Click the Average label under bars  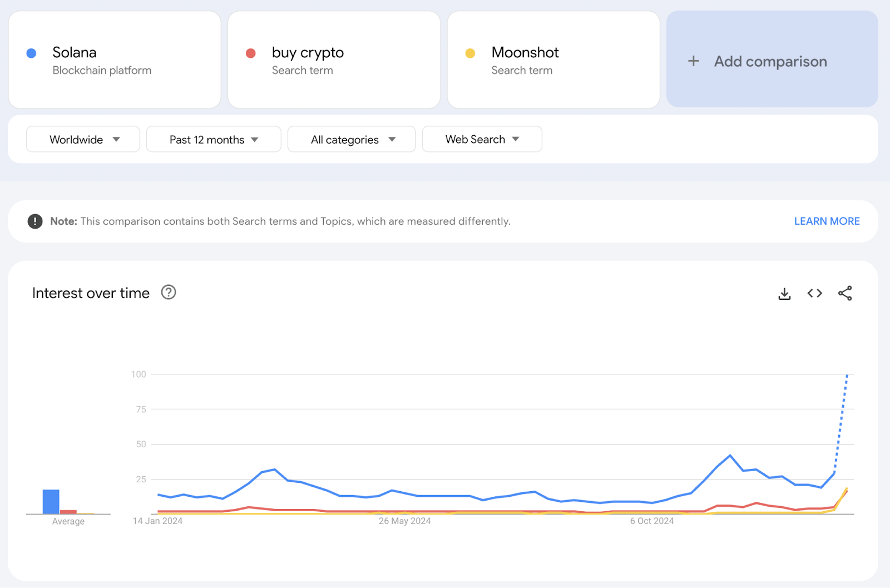point(68,522)
